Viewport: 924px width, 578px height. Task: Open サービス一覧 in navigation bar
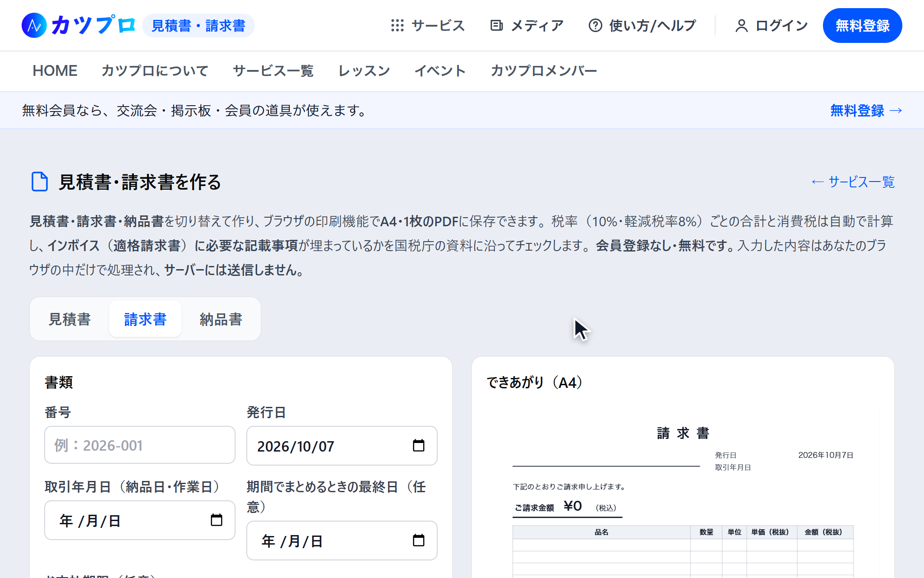click(x=273, y=71)
